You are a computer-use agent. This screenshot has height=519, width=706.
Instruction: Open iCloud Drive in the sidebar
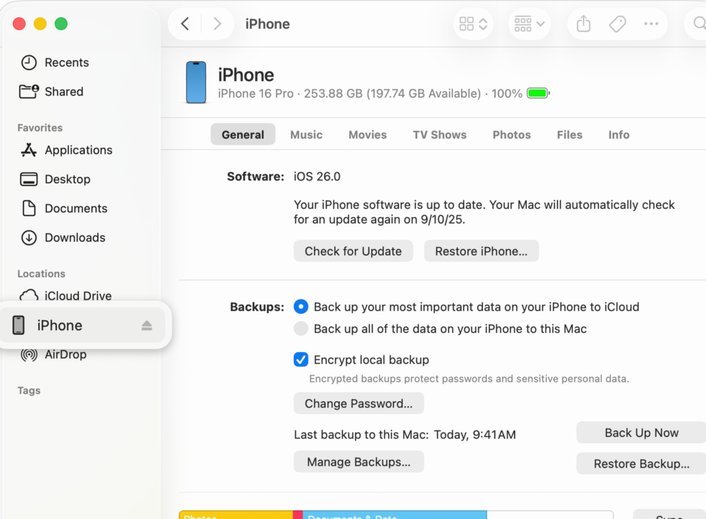(78, 296)
